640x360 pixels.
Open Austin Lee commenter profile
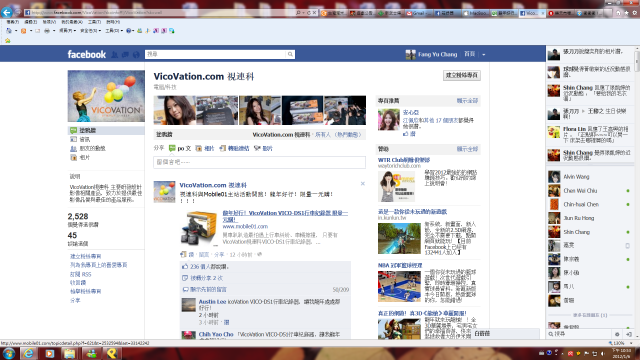212,302
